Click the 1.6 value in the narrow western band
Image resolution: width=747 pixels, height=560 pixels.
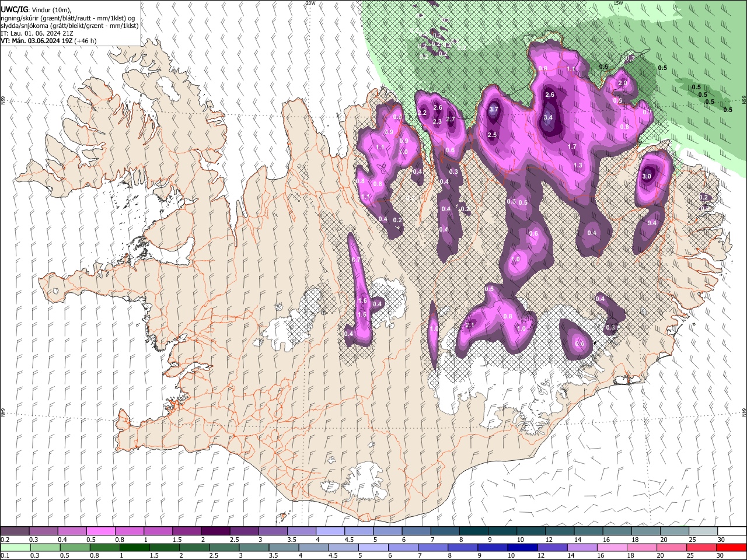point(362,301)
